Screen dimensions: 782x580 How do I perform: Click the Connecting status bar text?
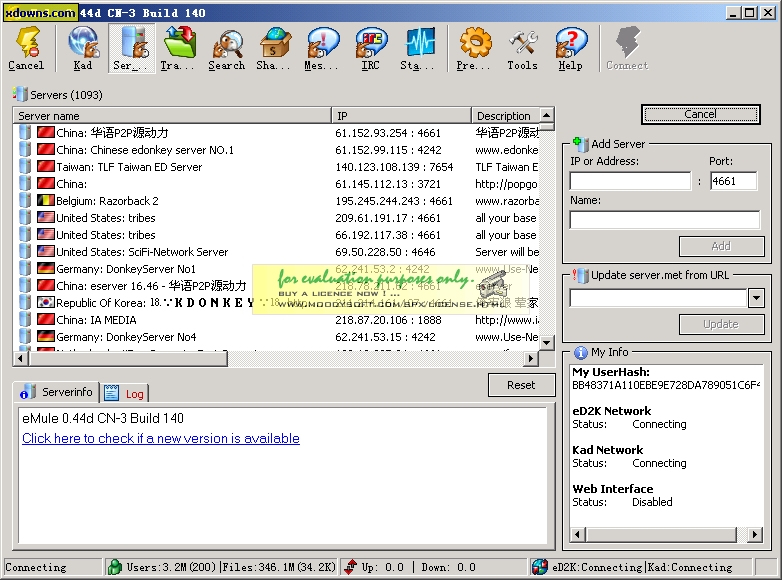click(35, 567)
